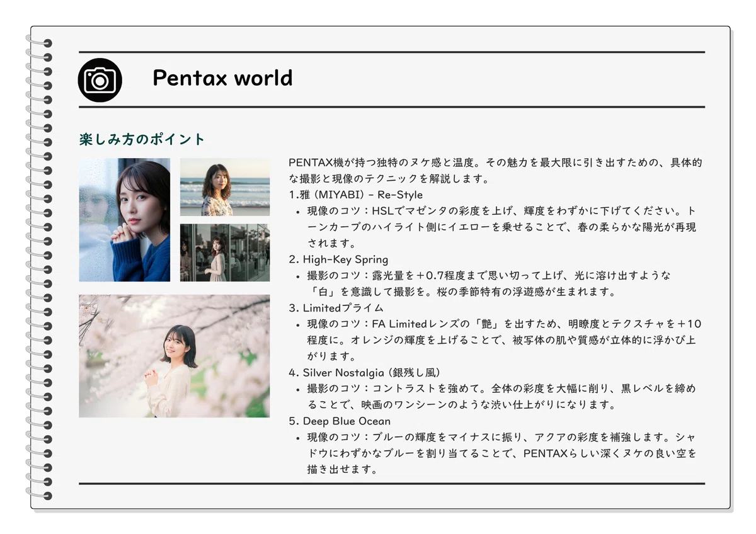Click the bullet starting "撮影のコツ：露光量を＋0.7"

pyautogui.click(x=489, y=276)
